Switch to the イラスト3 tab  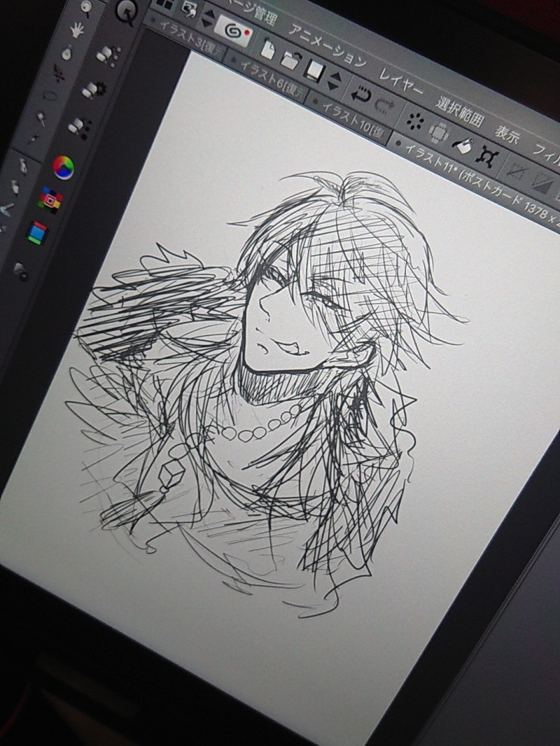click(x=188, y=38)
